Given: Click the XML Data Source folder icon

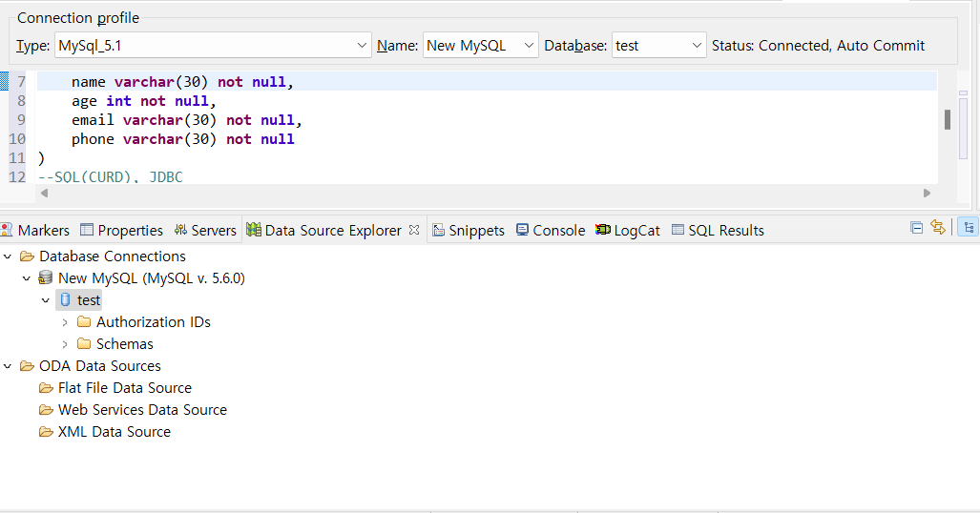Looking at the screenshot, I should click(x=46, y=431).
